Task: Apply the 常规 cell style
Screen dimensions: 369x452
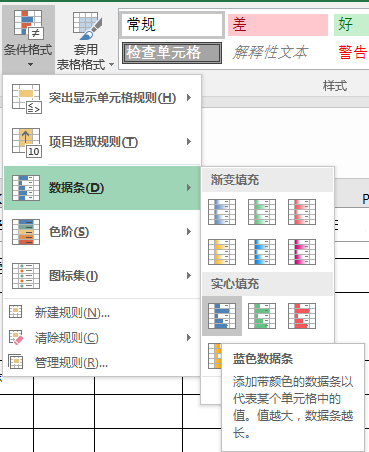Action: (172, 25)
